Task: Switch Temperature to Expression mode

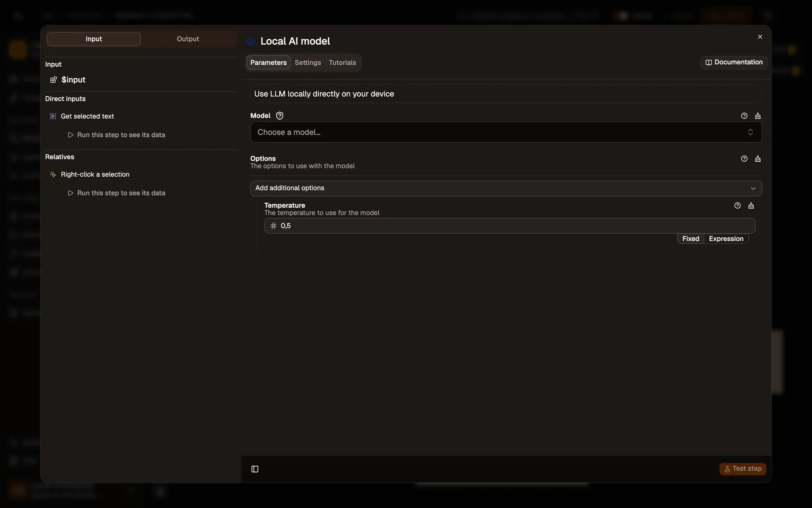Action: 726,239
